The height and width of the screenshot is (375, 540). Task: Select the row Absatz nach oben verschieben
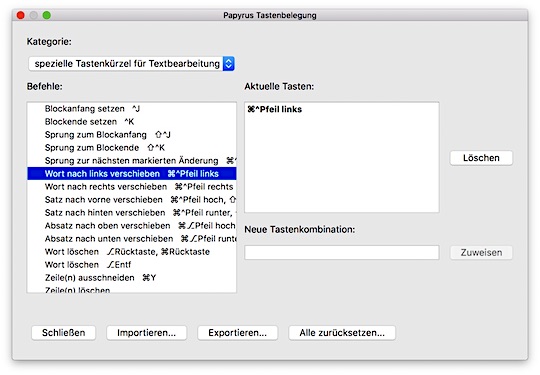132,226
